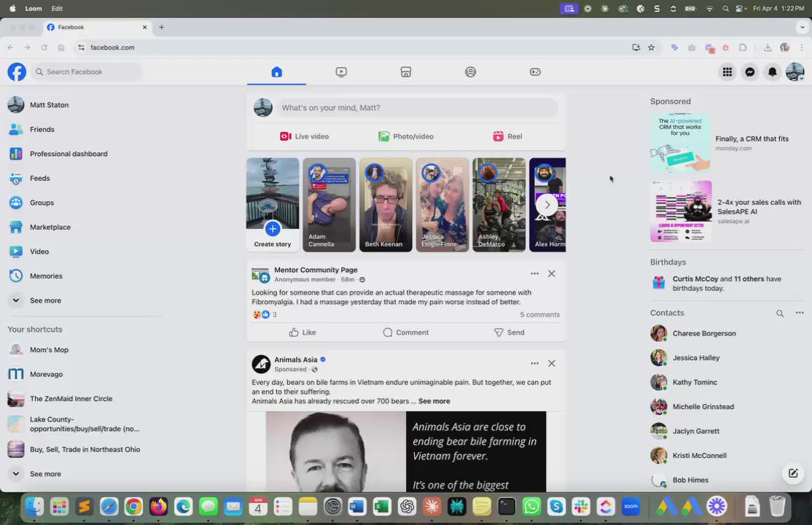Open the Messenger icon
The image size is (812, 525).
750,72
